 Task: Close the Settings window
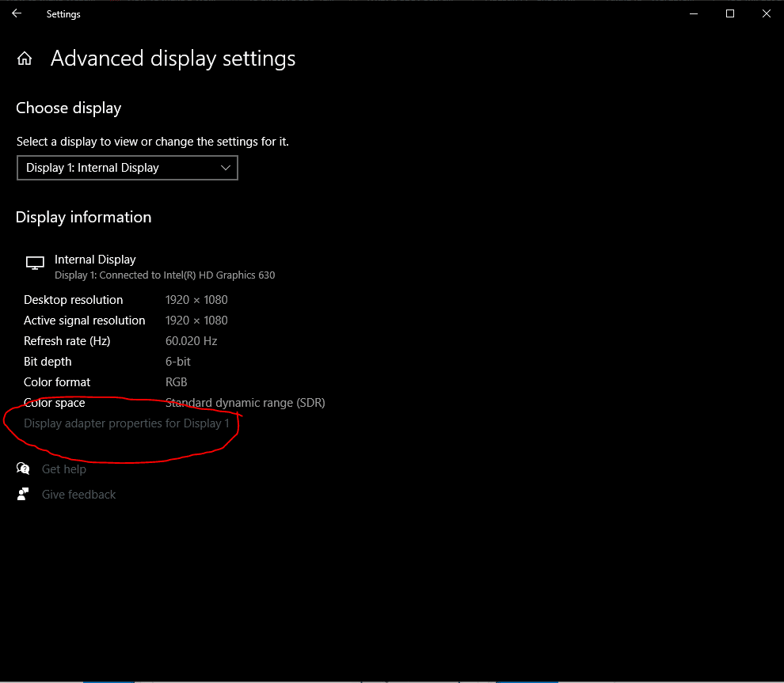click(x=766, y=13)
